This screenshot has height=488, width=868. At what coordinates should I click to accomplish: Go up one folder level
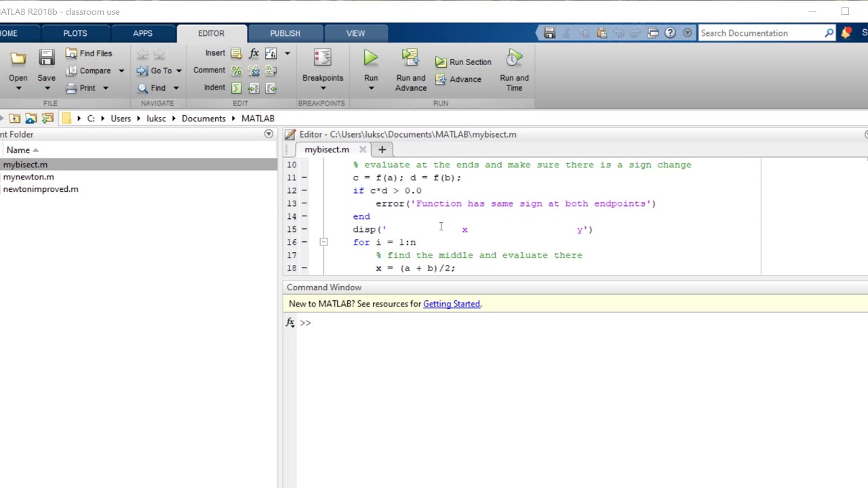(x=14, y=119)
